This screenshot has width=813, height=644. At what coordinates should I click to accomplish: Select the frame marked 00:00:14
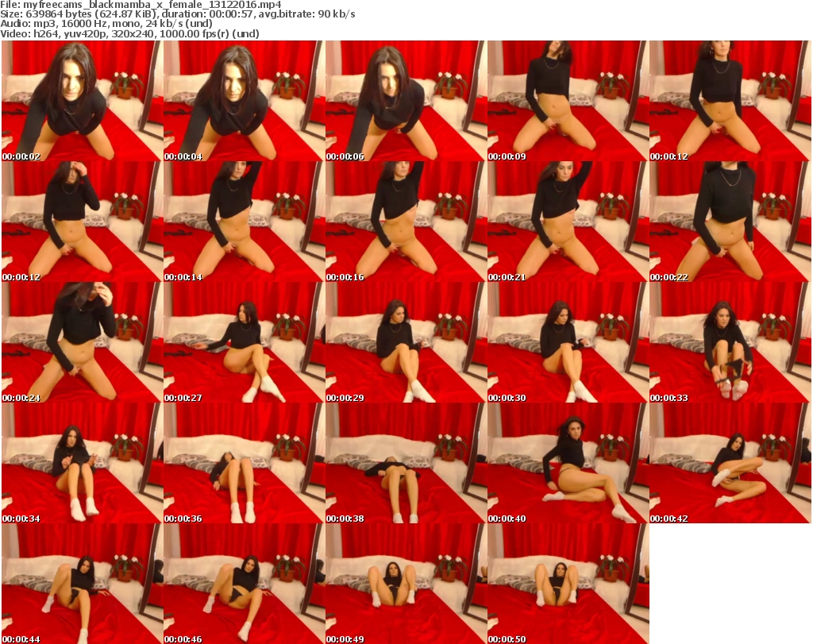point(245,222)
